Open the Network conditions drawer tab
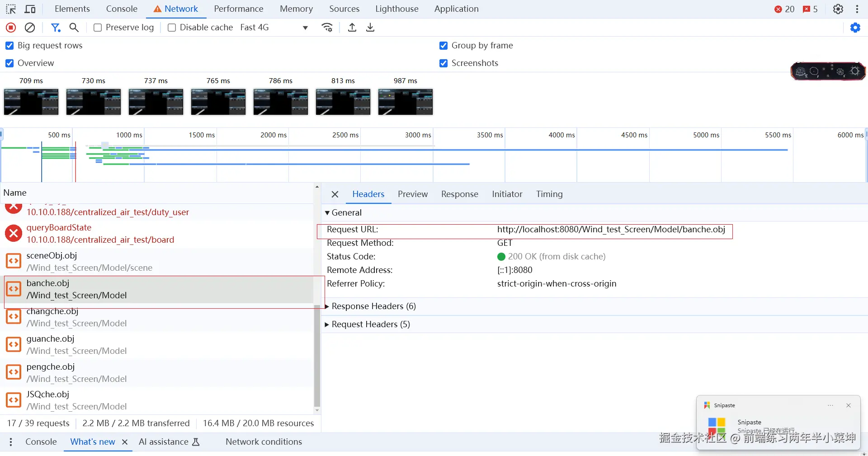 click(x=264, y=442)
